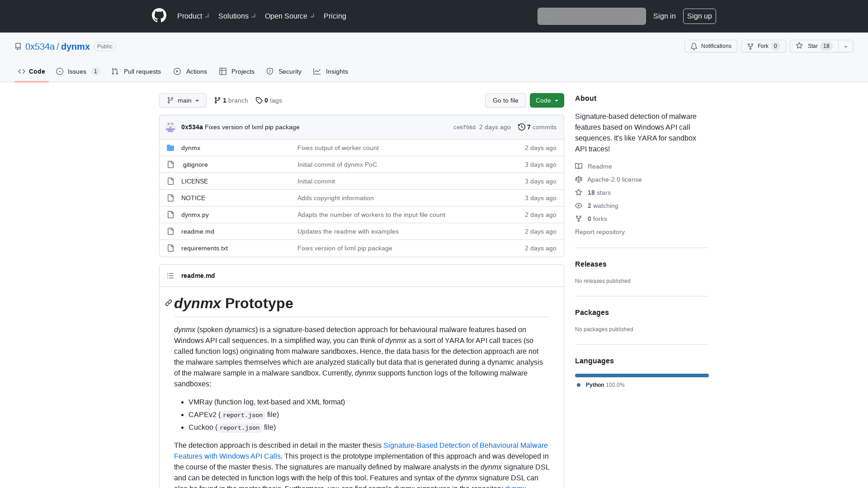Click the Python language color dot

(x=579, y=385)
